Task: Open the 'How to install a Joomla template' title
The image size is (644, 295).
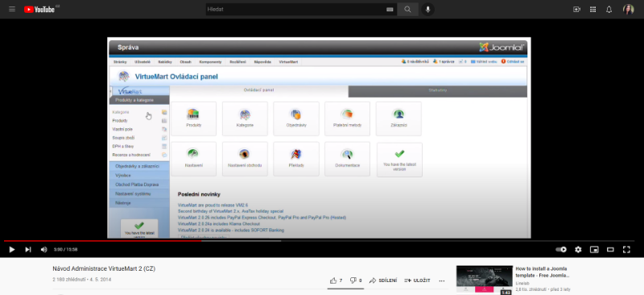Action: click(543, 272)
